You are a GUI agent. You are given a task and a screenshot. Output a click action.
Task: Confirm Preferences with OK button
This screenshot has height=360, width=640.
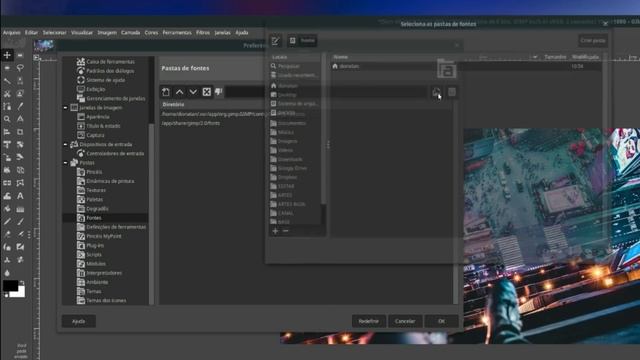[441, 321]
